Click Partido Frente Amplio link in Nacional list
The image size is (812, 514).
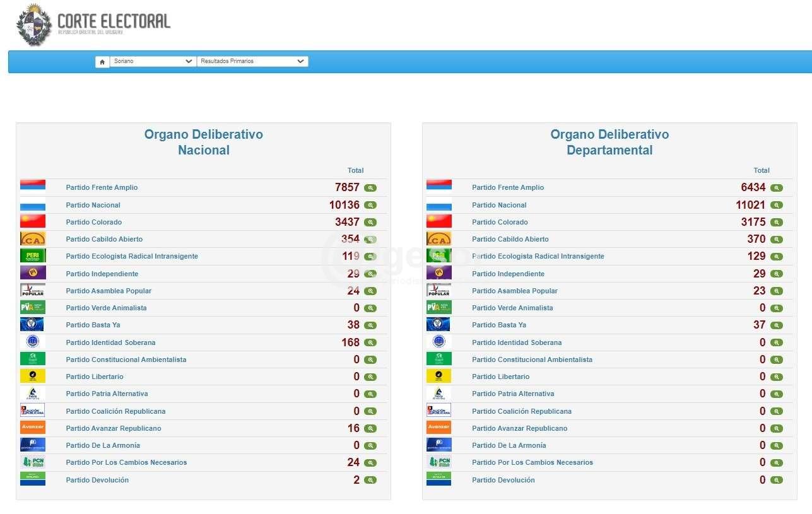point(102,188)
